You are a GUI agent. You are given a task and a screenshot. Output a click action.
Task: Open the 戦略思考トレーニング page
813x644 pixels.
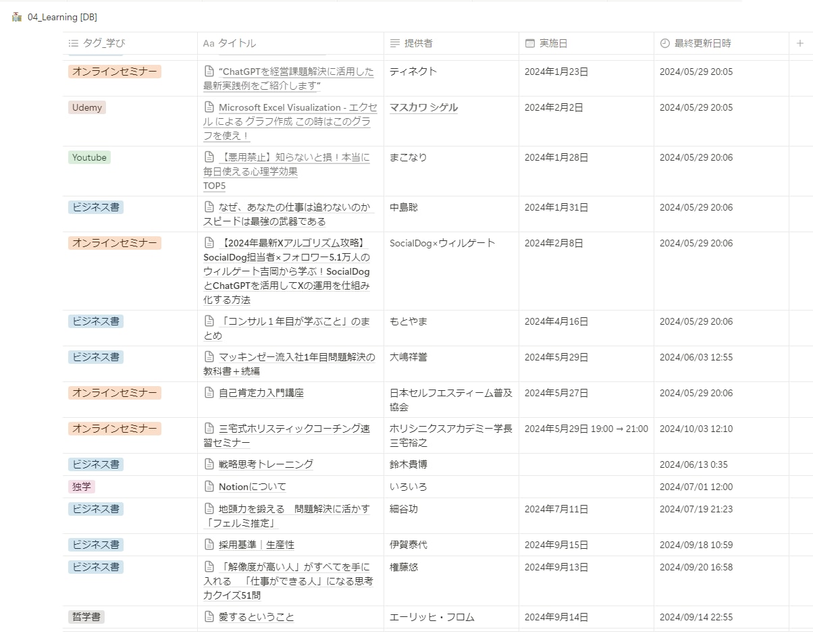(x=266, y=464)
